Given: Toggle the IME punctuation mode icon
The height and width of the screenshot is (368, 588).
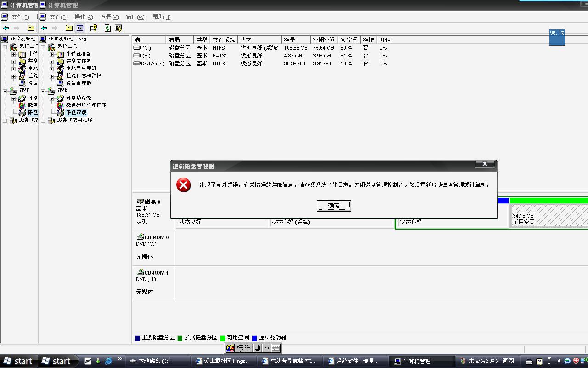Looking at the screenshot, I should pyautogui.click(x=266, y=348).
